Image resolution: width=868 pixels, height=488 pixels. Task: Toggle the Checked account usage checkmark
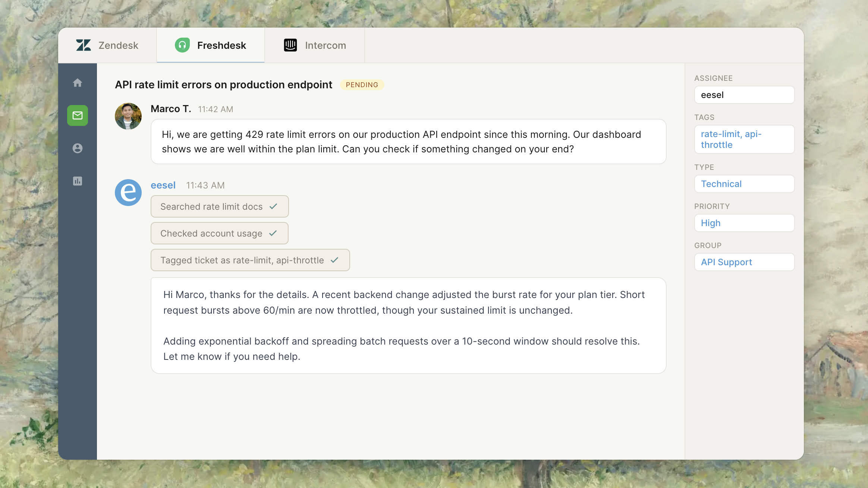pyautogui.click(x=273, y=233)
